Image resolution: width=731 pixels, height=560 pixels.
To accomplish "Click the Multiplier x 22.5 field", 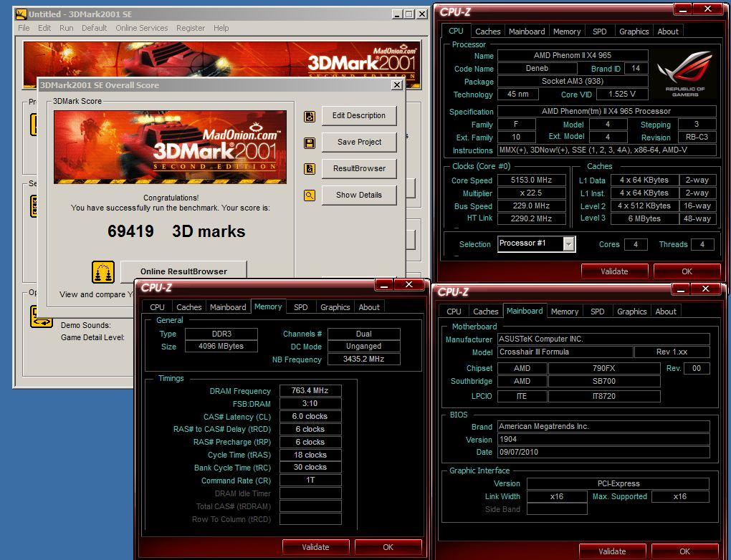I will point(532,193).
